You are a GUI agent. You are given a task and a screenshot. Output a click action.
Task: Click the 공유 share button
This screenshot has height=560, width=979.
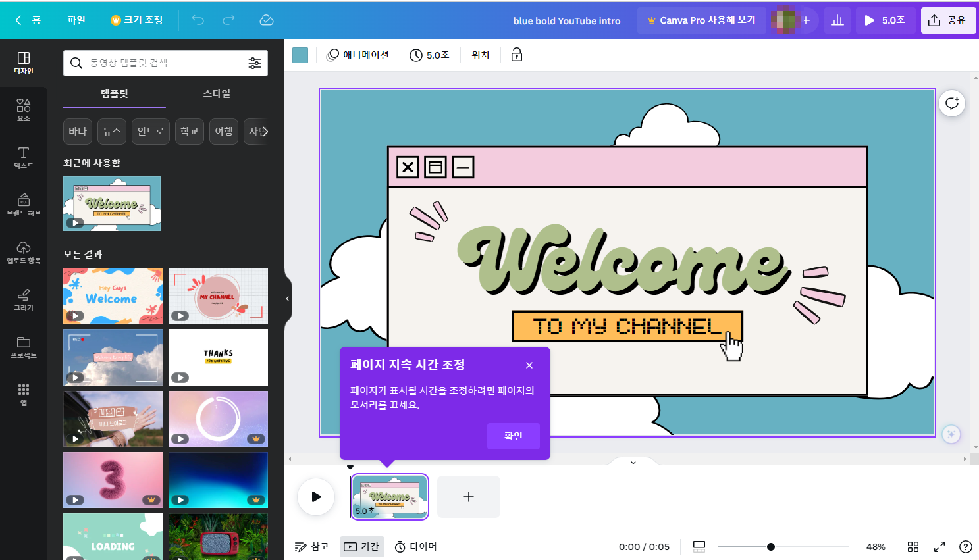tap(948, 20)
